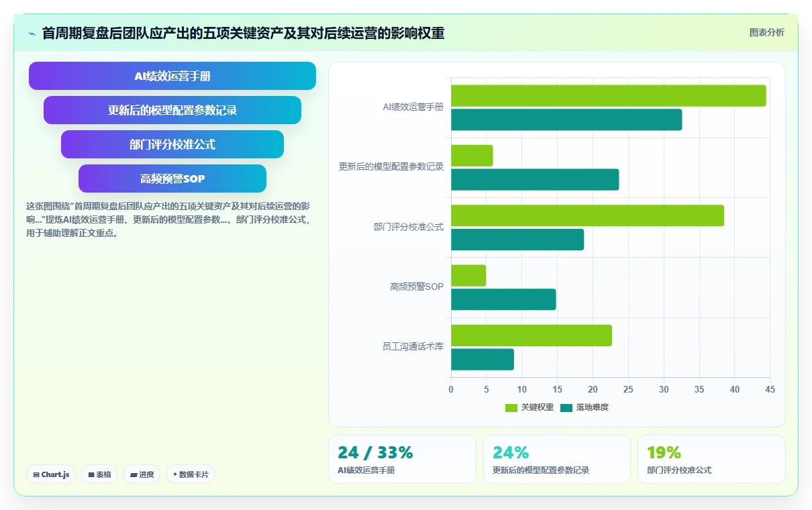812x510 pixels.
Task: Click the x-axis tick value 20
Action: pyautogui.click(x=593, y=389)
